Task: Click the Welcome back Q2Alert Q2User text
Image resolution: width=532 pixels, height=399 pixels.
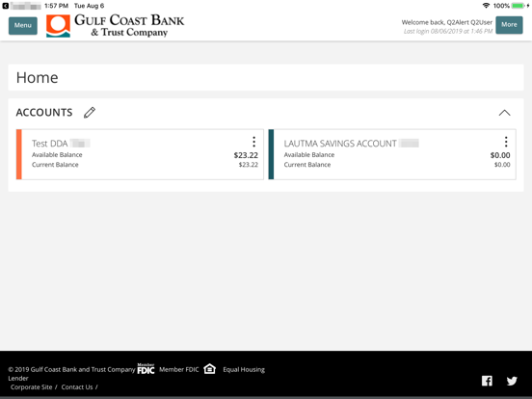Action: 447,22
